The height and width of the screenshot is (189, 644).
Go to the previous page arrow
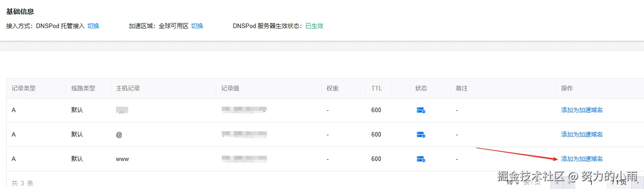click(569, 183)
